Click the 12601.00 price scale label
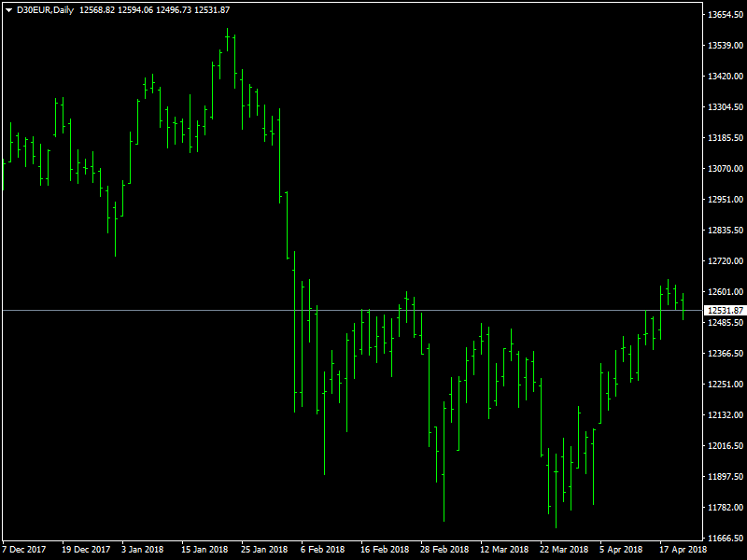 pos(726,292)
